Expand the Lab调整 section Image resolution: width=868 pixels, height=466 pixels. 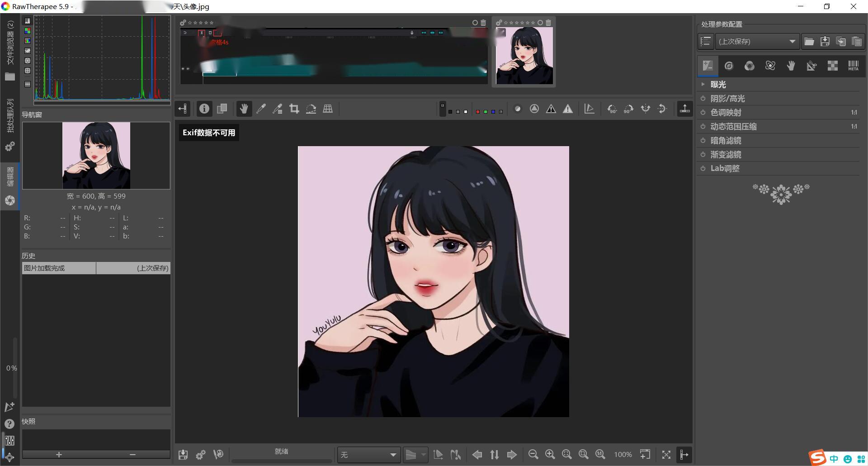778,168
